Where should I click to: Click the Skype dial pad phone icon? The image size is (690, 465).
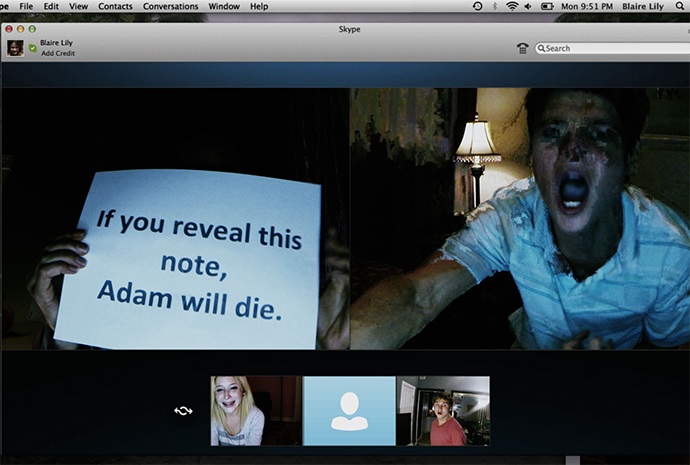(x=522, y=48)
